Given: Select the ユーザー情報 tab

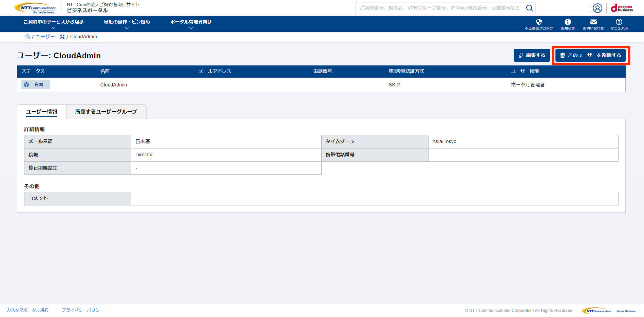Looking at the screenshot, I should pos(42,112).
